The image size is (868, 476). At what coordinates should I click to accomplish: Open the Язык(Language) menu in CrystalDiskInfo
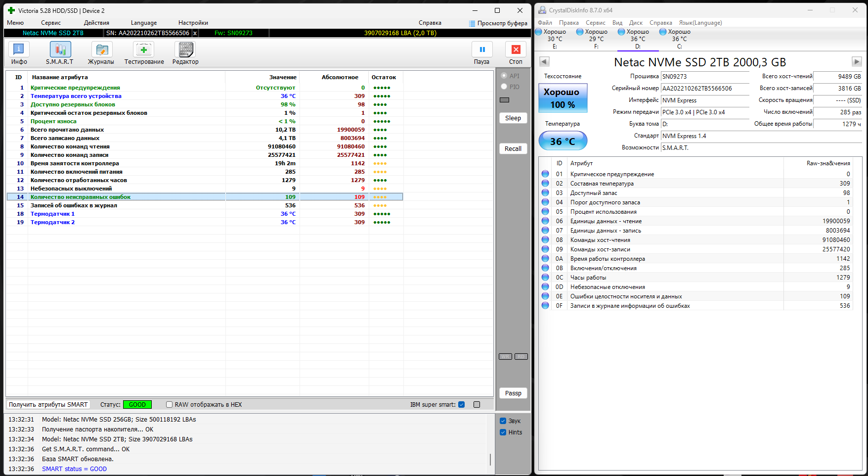click(700, 23)
